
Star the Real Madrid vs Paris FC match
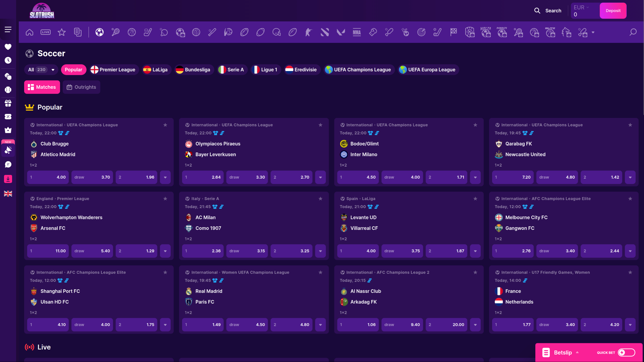(320, 273)
